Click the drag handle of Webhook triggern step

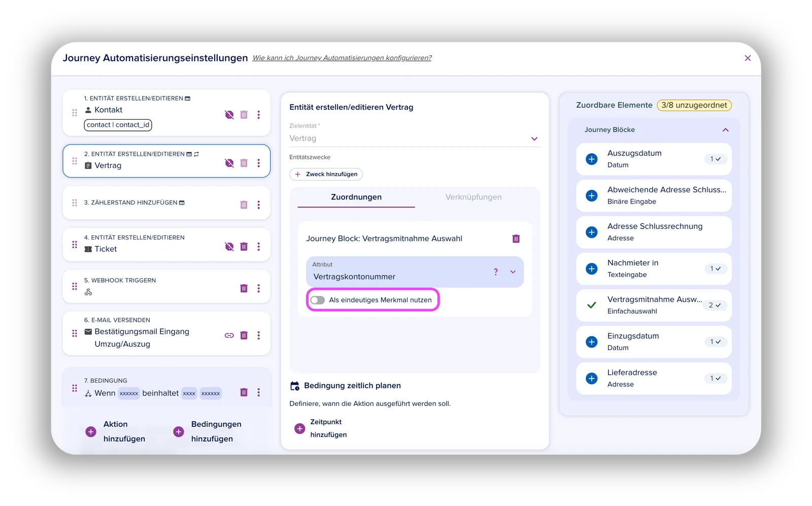[75, 286]
